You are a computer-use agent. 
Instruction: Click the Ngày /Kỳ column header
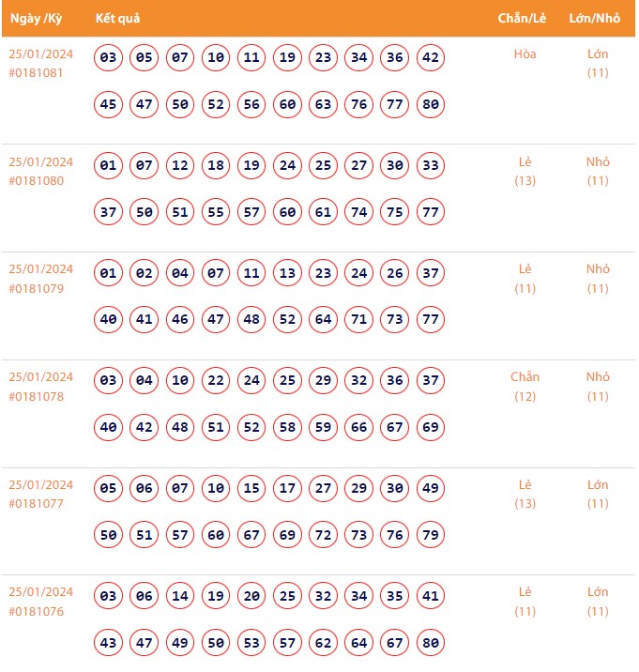(36, 19)
